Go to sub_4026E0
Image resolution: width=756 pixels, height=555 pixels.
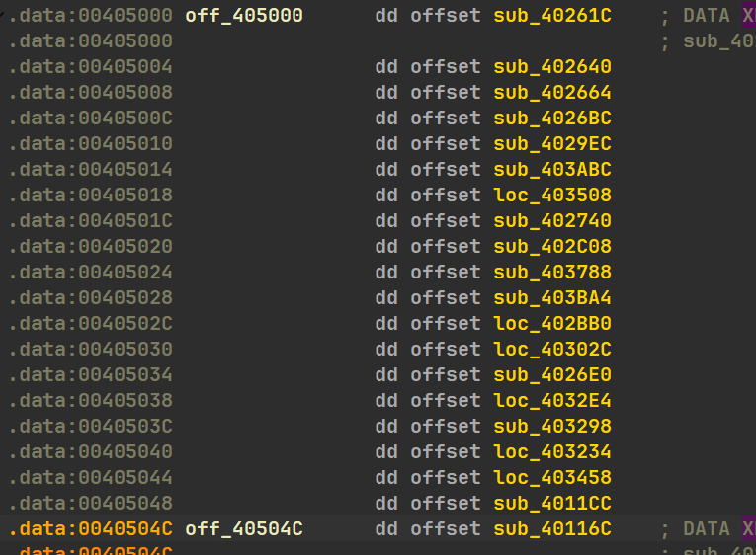click(x=552, y=375)
